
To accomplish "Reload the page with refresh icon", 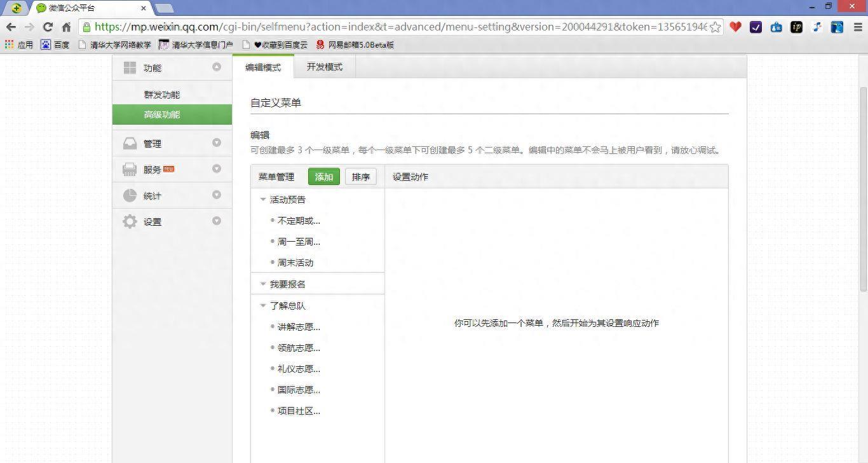I will coord(48,27).
